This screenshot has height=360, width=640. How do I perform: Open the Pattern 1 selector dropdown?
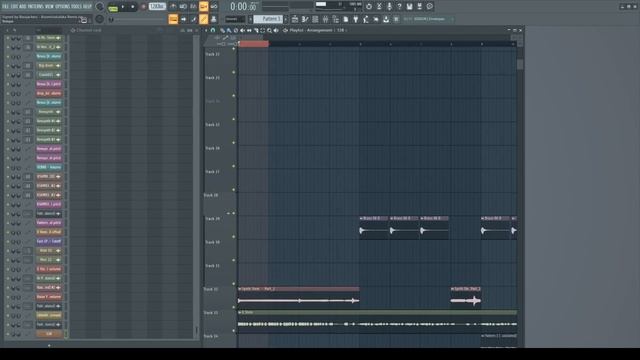coord(268,19)
